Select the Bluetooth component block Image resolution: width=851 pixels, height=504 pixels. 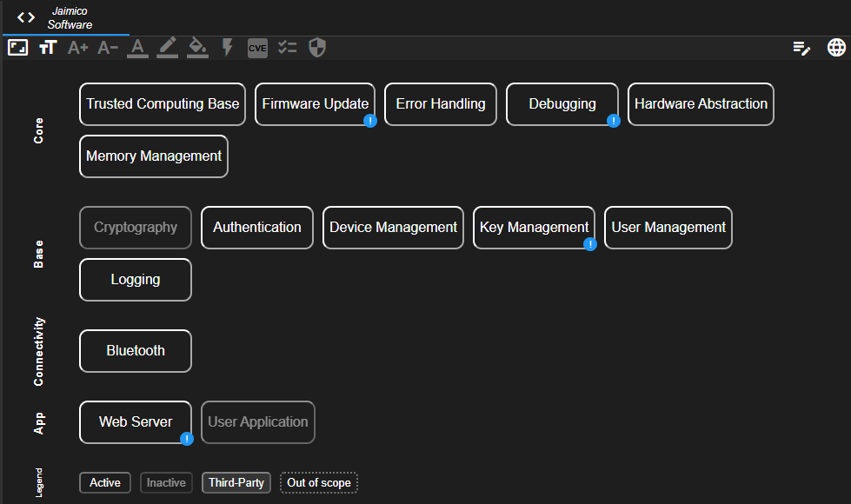point(136,351)
